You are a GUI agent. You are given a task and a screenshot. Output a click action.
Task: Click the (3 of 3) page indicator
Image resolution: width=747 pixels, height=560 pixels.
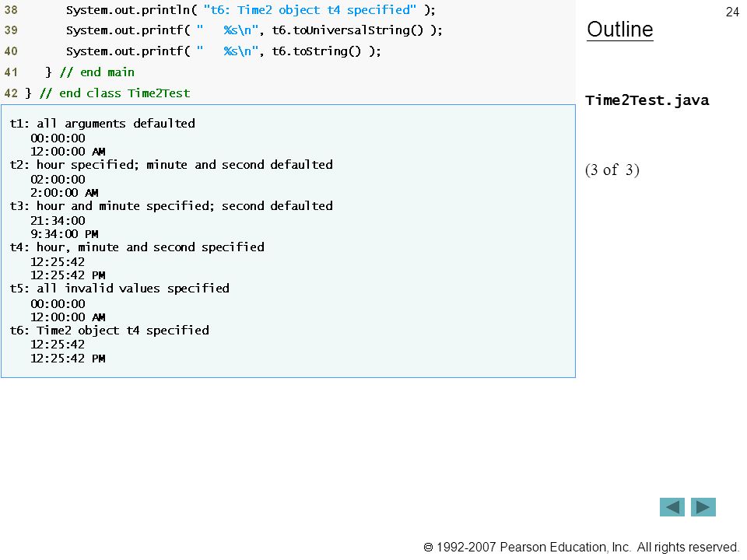tap(612, 170)
